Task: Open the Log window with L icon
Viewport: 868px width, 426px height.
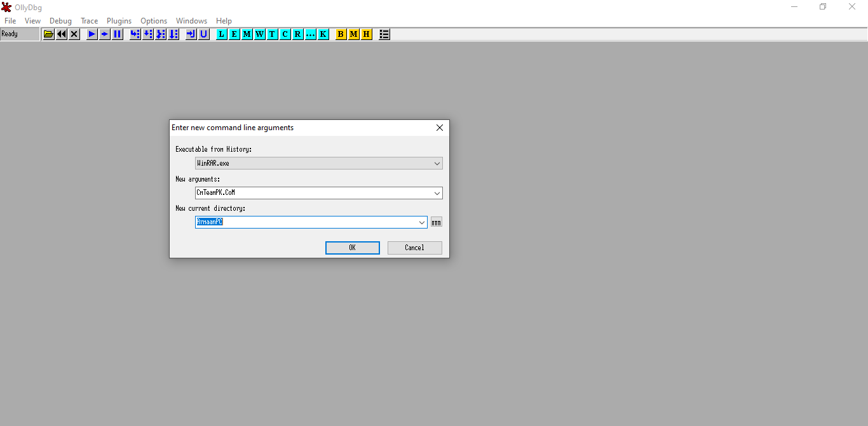Action: point(222,34)
